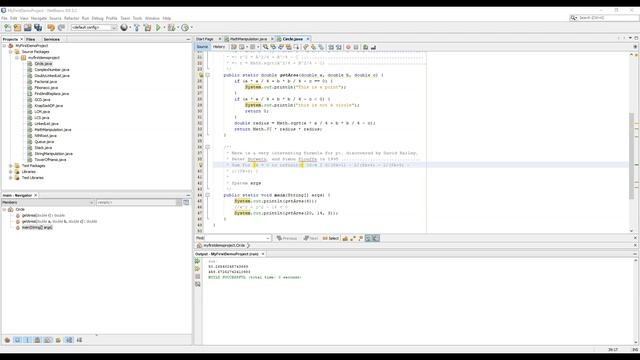The height and width of the screenshot is (360, 640).
Task: Open TowerOfHanoi.java in the Projects tree
Action: coord(50,160)
